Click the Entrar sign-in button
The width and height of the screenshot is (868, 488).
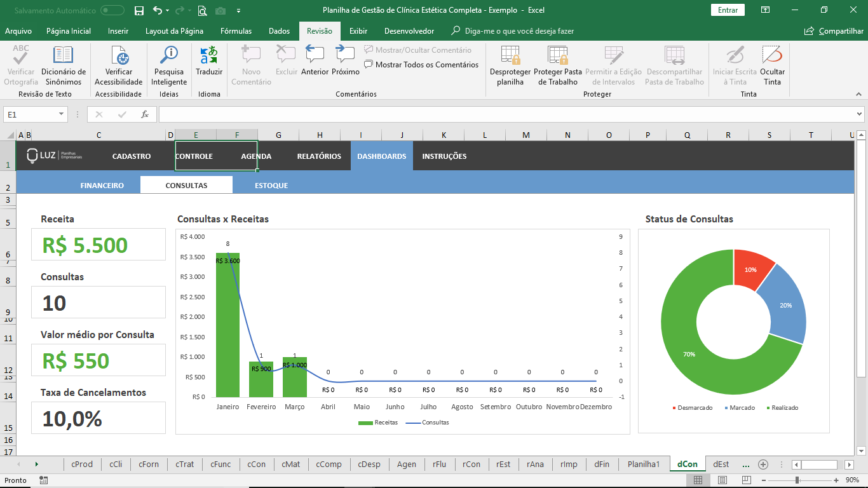pos(728,10)
